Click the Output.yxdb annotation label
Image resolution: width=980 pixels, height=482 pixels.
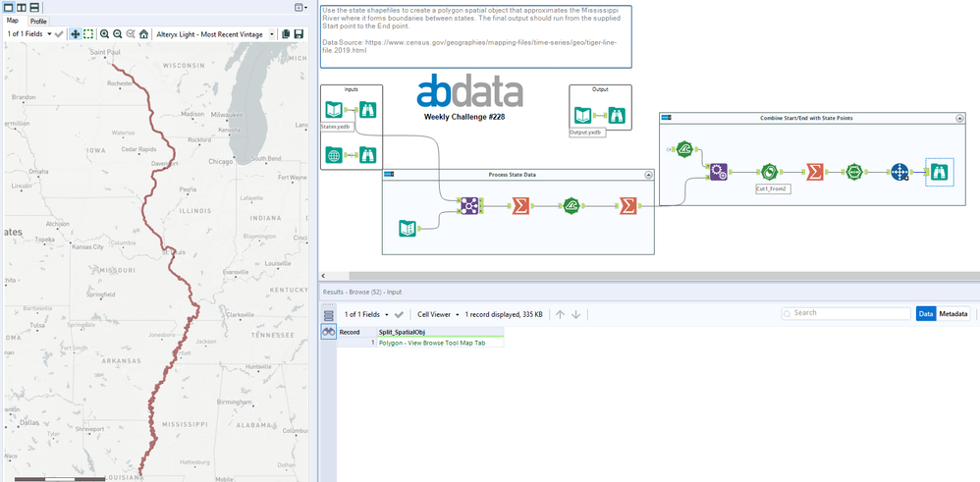tap(588, 133)
